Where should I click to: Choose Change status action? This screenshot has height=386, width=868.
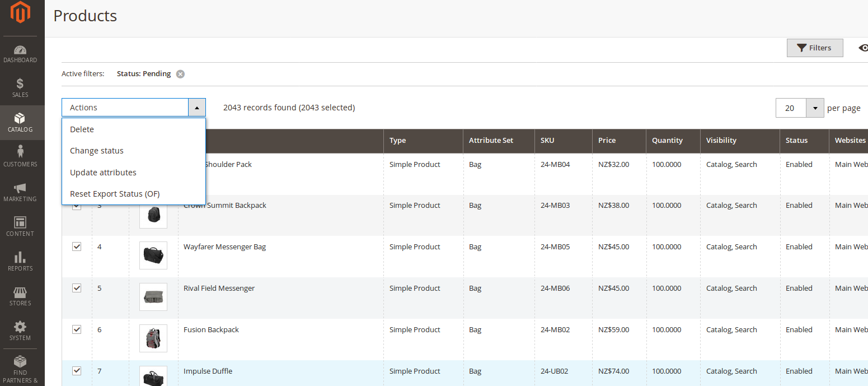(x=96, y=150)
